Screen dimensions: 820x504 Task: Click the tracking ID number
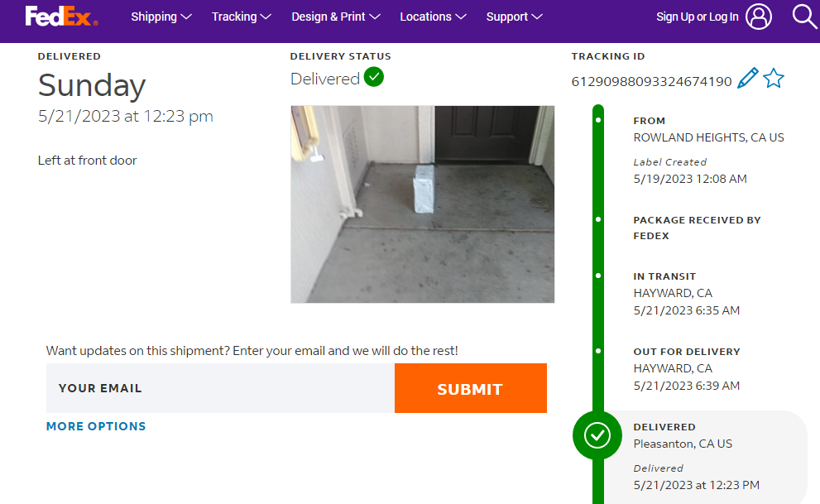pos(651,81)
